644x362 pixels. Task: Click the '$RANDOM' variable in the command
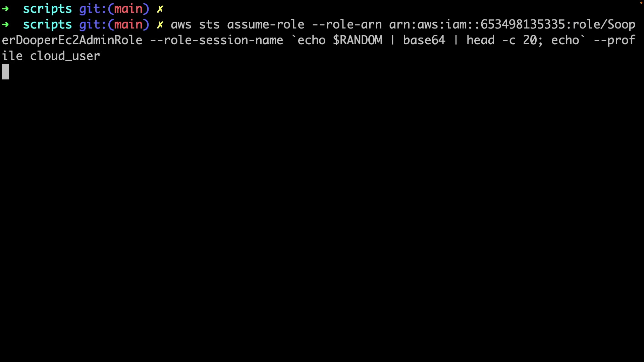(358, 40)
